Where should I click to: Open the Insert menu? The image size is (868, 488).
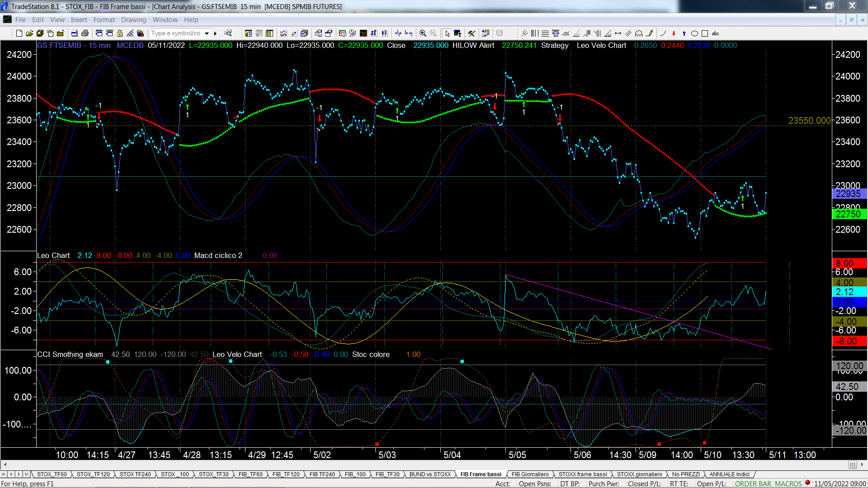point(79,20)
